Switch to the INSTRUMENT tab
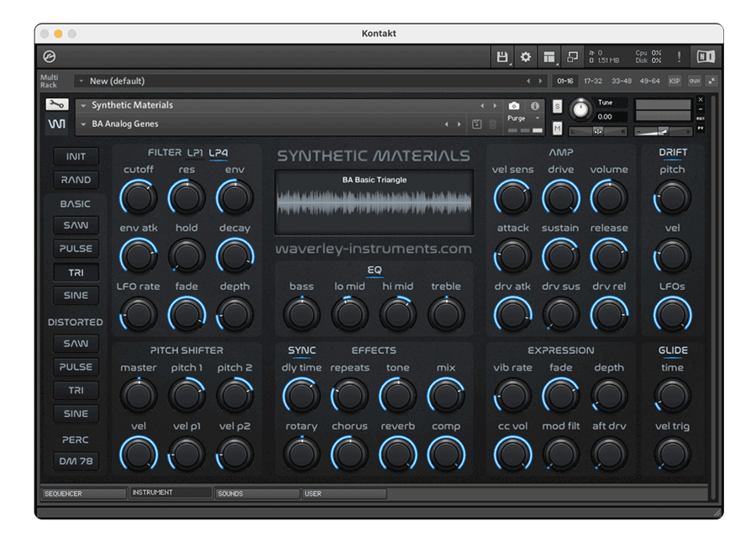The image size is (756, 542). pos(171,492)
